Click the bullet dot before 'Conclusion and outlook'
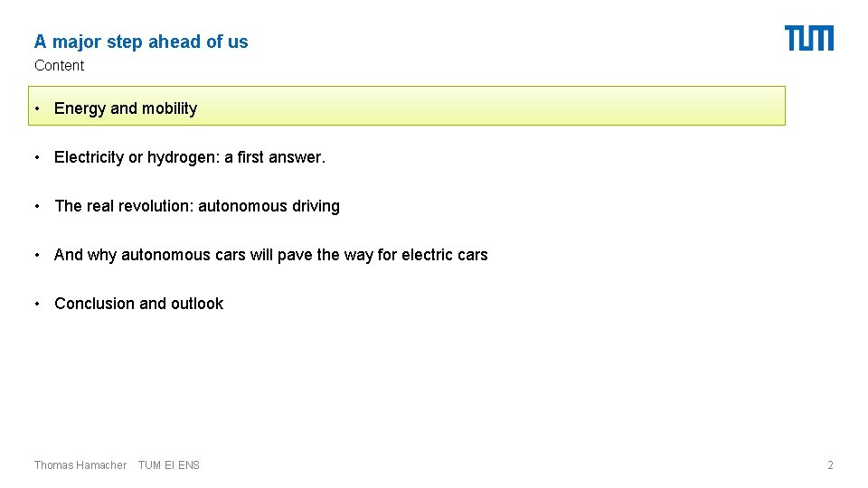 pyautogui.click(x=37, y=304)
